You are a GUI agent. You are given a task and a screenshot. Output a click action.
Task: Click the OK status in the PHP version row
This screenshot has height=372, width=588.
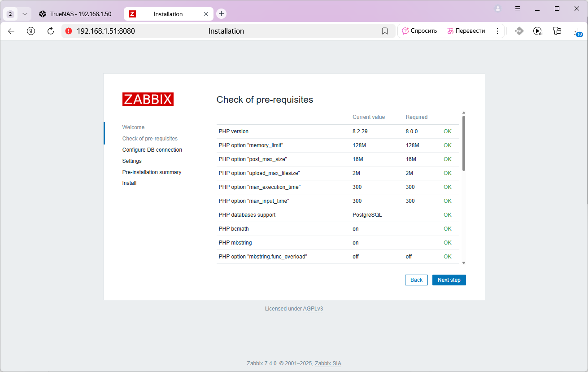point(448,131)
